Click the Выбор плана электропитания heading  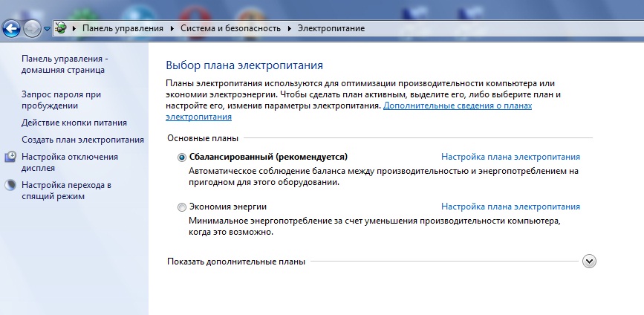coord(244,65)
